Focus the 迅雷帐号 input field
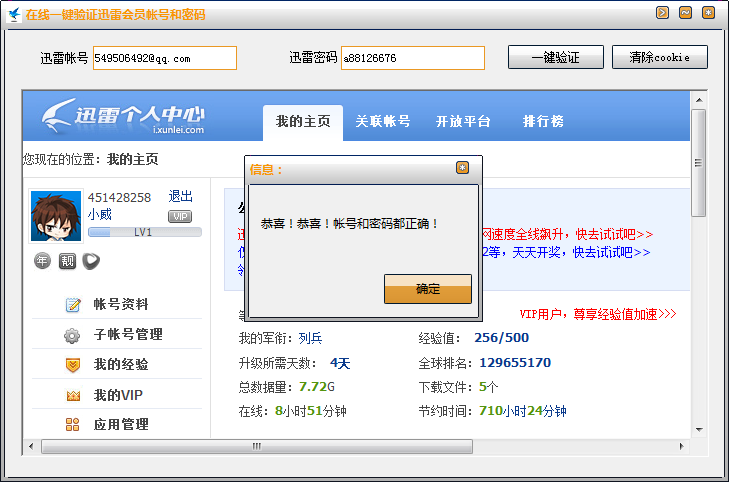 (165, 58)
